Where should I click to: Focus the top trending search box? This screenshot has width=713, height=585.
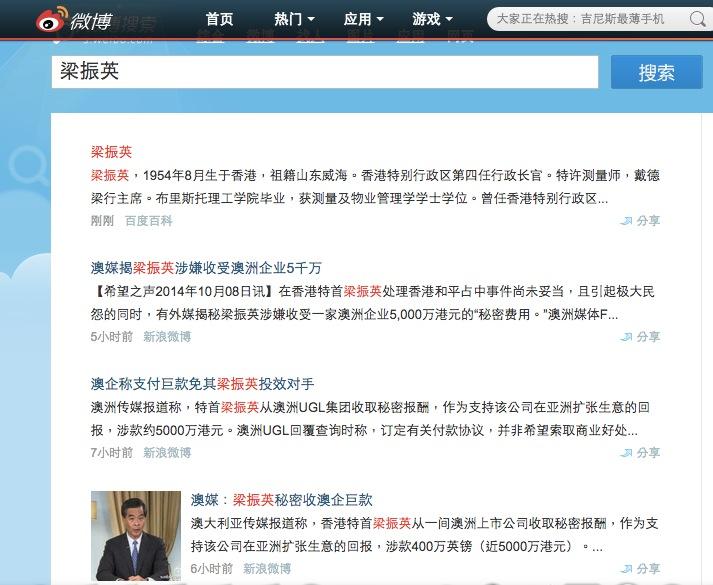point(589,19)
